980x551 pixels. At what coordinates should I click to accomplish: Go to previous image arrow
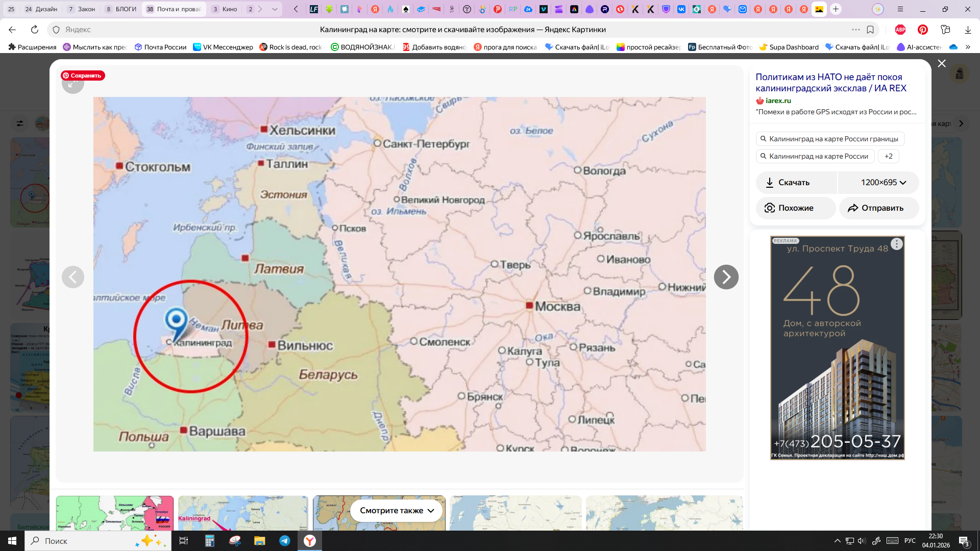(73, 277)
